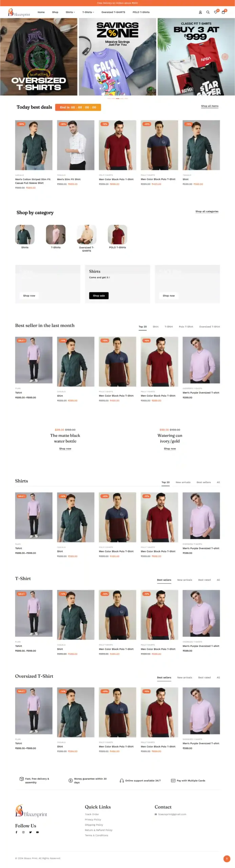235x868 pixels.
Task: Open the Shop all items link
Action: [210, 106]
